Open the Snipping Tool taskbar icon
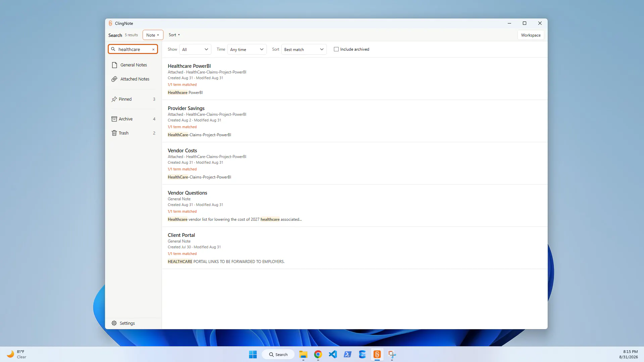The height and width of the screenshot is (362, 644). (x=392, y=355)
